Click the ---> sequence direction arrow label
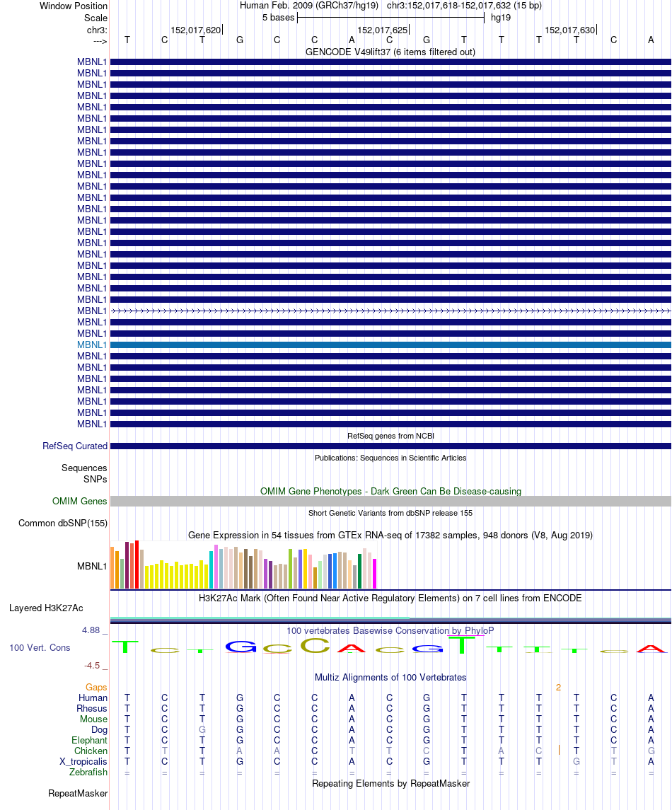Screen dimensions: 672x810 coord(100,41)
